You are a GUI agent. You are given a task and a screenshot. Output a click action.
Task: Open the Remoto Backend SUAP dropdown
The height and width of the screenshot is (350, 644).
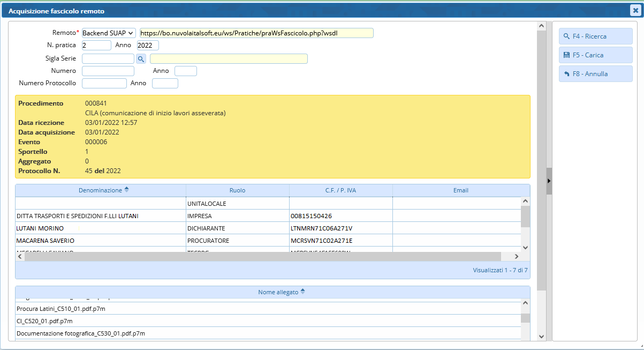[x=109, y=33]
